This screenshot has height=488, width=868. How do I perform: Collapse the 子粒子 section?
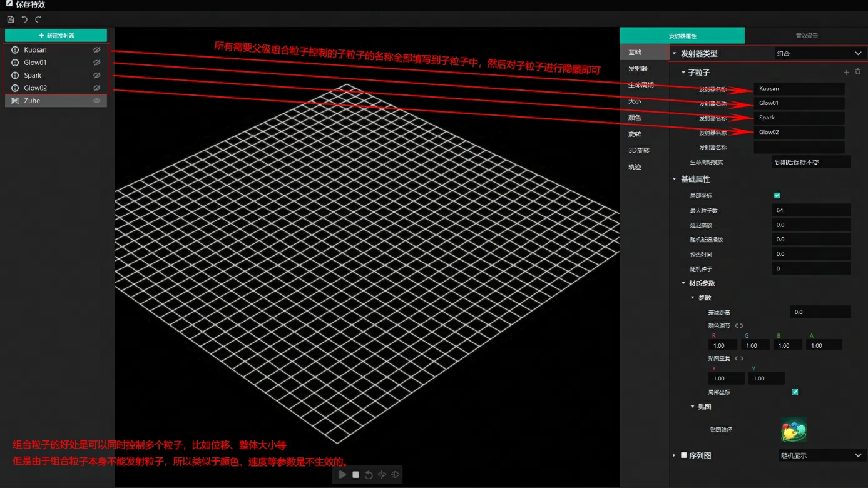[x=683, y=73]
